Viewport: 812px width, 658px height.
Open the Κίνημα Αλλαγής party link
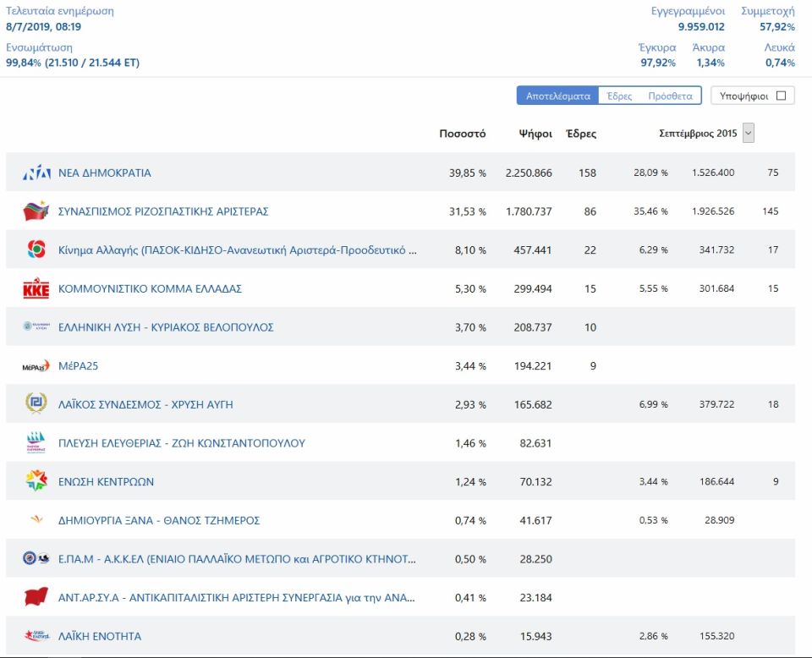[x=237, y=250]
